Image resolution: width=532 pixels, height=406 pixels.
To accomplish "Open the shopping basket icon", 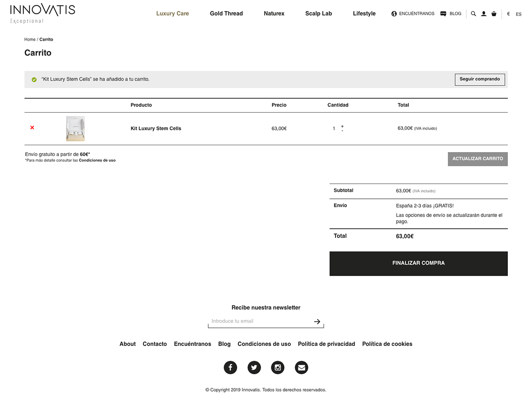I will tap(494, 14).
